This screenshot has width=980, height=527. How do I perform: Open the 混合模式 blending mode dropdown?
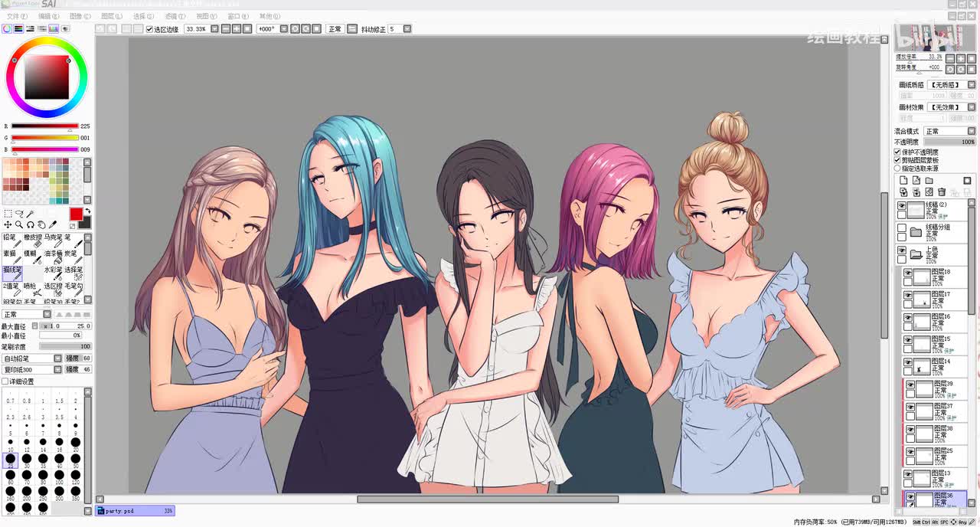point(972,131)
